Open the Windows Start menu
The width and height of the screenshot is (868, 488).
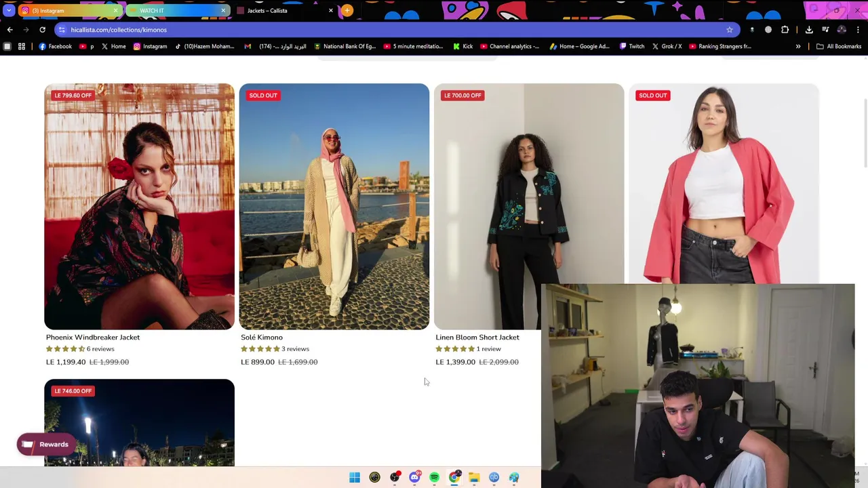(355, 478)
